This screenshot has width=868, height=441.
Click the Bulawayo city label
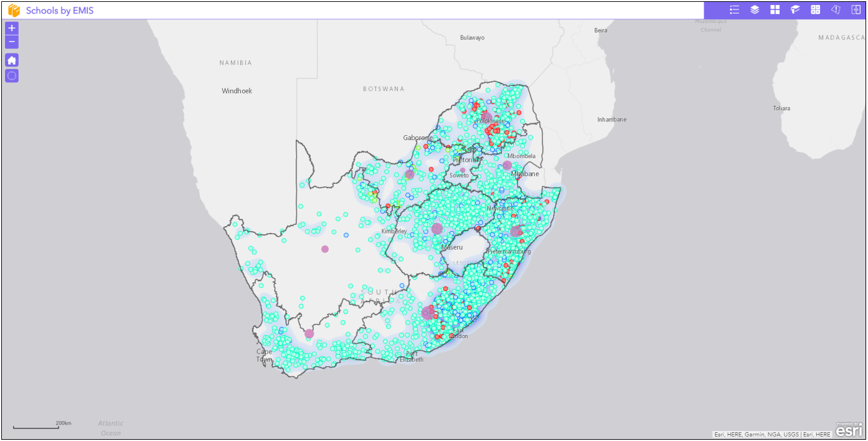pyautogui.click(x=472, y=38)
